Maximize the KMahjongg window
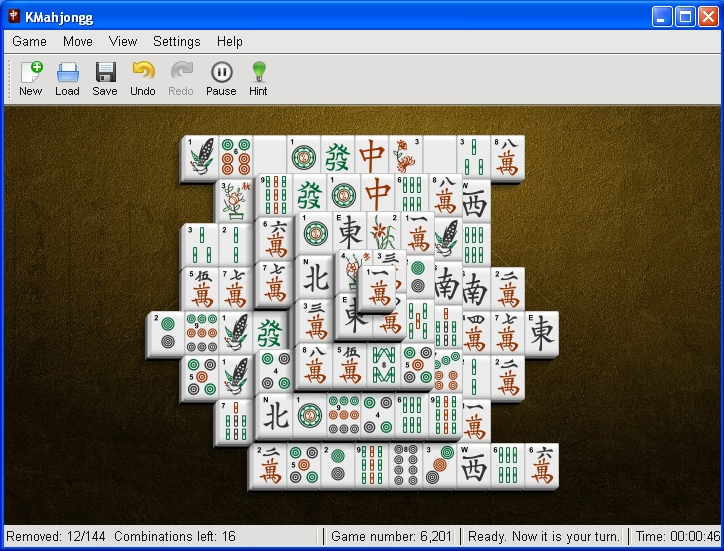 coord(685,16)
